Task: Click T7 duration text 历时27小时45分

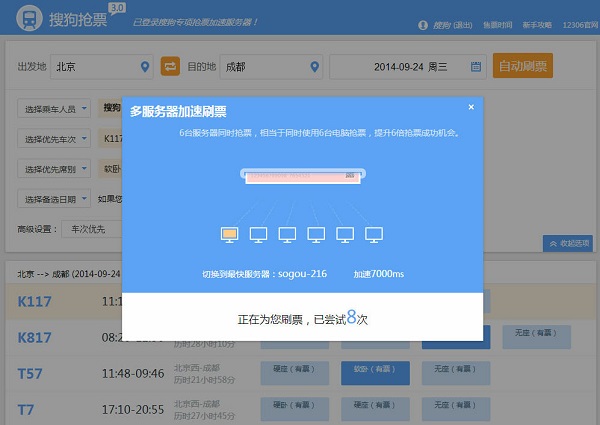Action: point(204,416)
